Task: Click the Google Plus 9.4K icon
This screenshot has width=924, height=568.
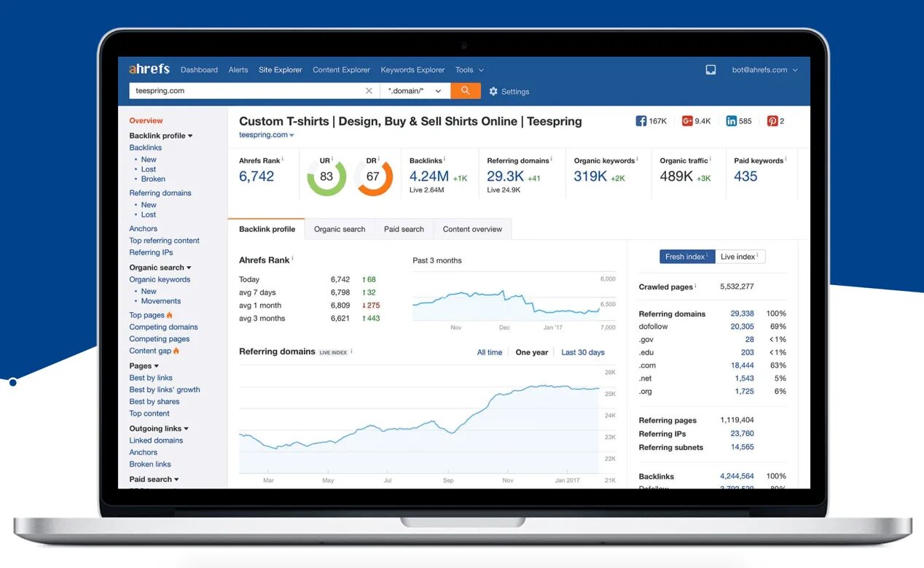Action: pyautogui.click(x=687, y=121)
